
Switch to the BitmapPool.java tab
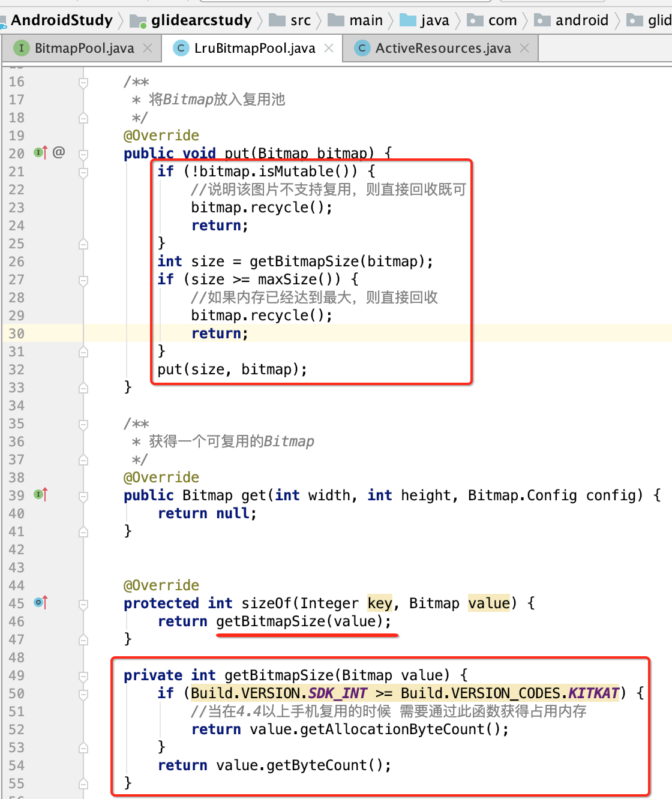84,48
